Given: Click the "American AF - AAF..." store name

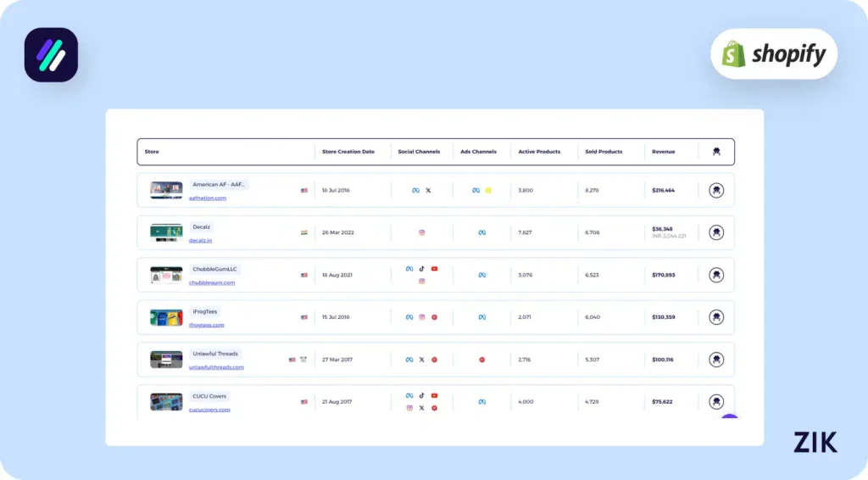Looking at the screenshot, I should (x=219, y=184).
